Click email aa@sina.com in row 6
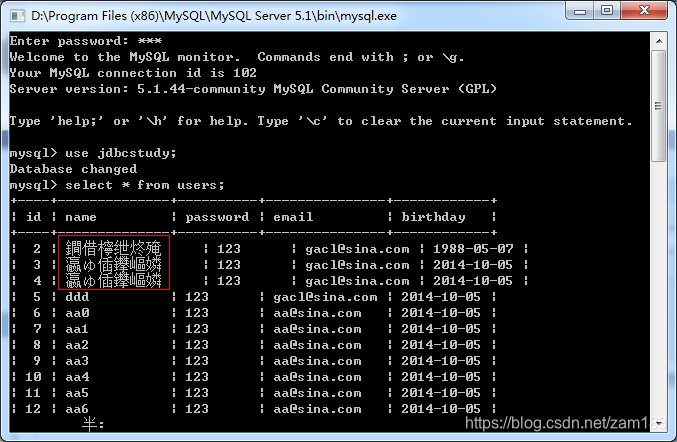Image resolution: width=677 pixels, height=442 pixels. point(317,313)
